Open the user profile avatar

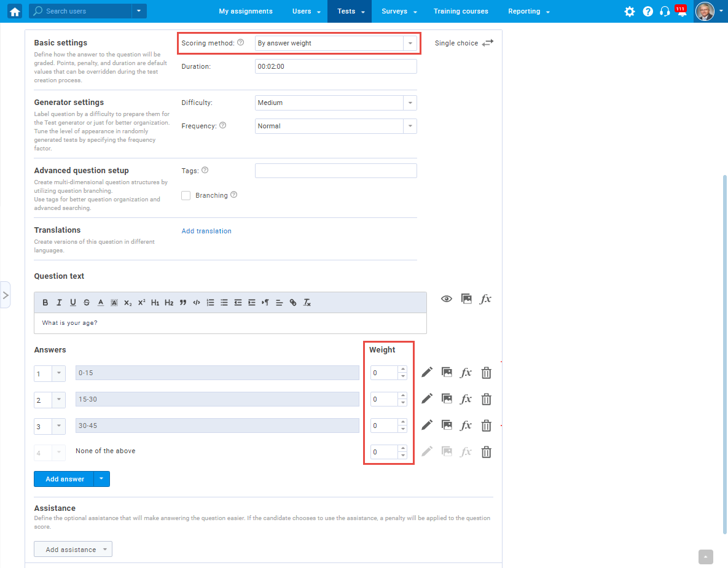click(x=704, y=11)
